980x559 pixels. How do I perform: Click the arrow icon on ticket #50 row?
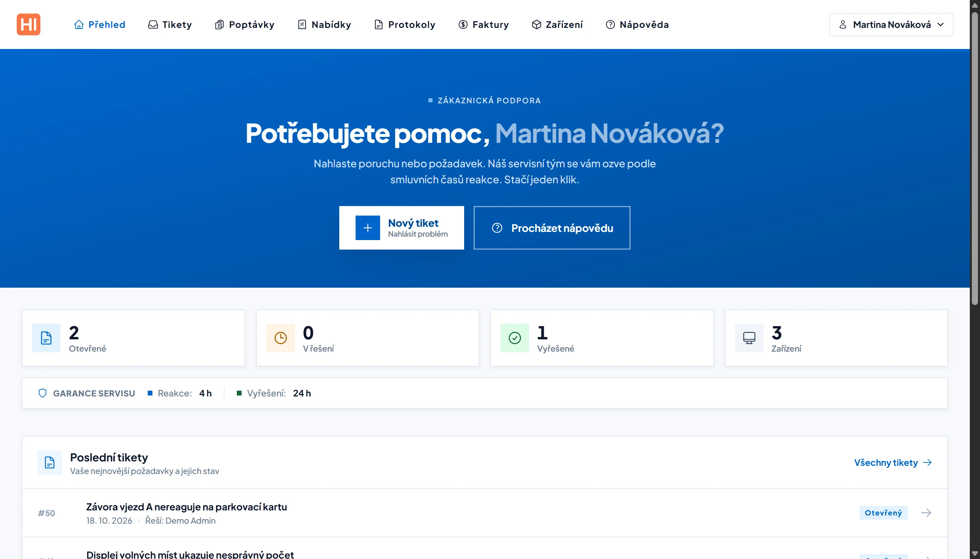926,513
